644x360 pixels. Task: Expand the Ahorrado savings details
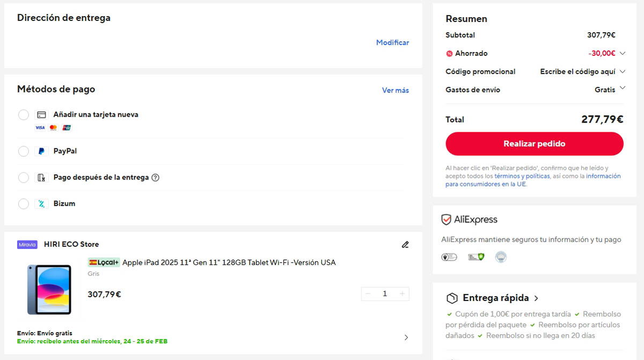(x=623, y=53)
